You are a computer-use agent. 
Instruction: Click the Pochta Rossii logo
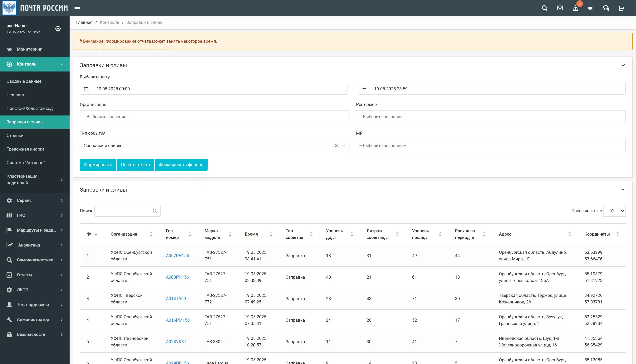[35, 8]
